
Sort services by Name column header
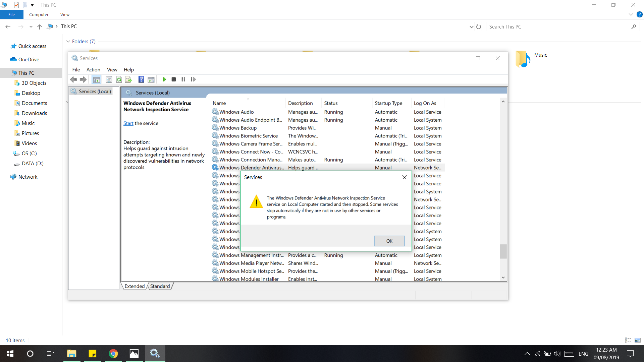[248, 103]
